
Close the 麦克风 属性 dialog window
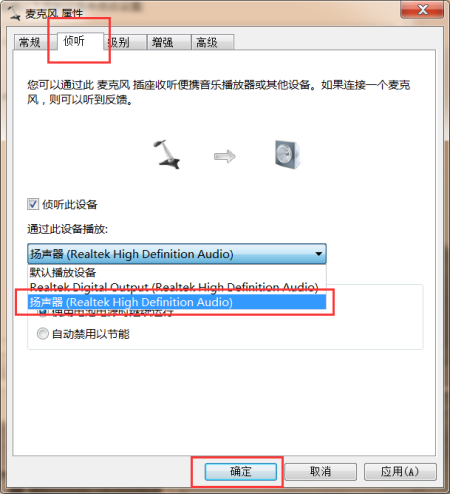[422, 10]
